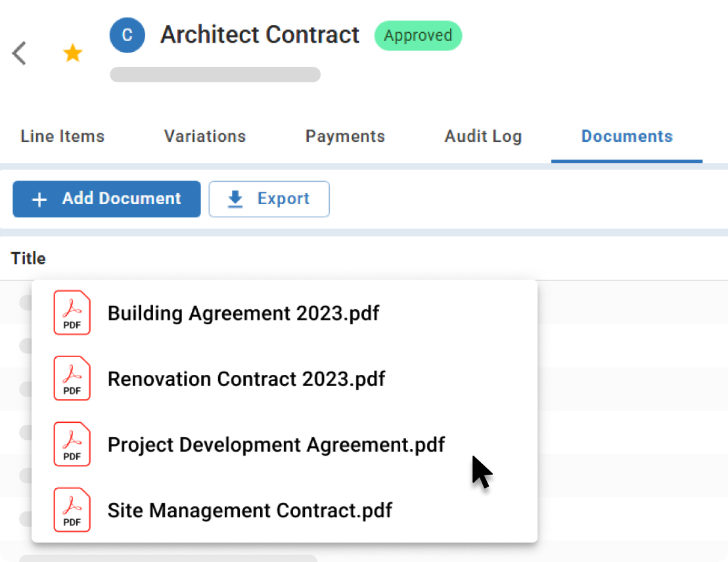Select the first document row checkbox circle

(25, 303)
